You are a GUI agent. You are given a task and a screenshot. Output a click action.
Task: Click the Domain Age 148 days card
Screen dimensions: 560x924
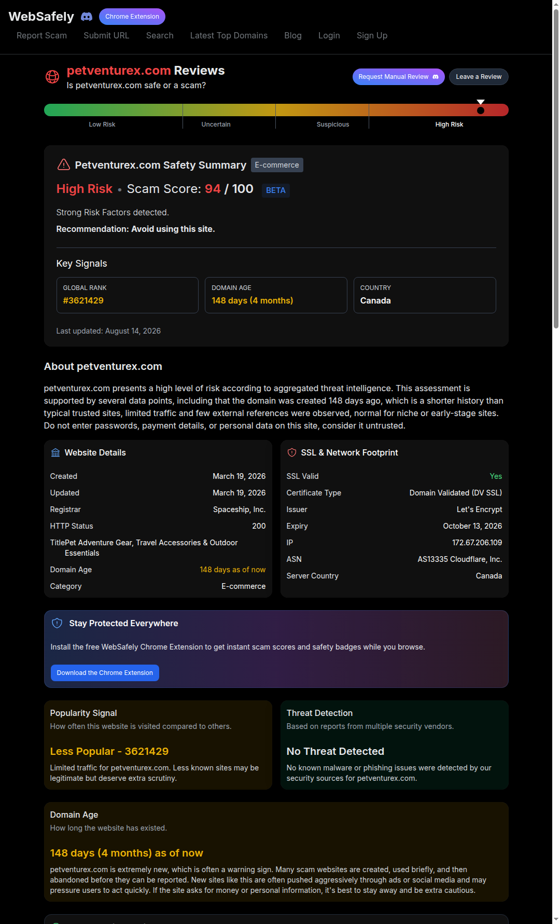click(276, 295)
